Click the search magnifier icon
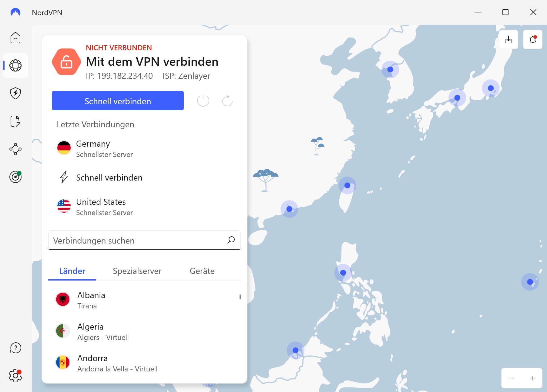Image resolution: width=547 pixels, height=392 pixels. pos(231,240)
